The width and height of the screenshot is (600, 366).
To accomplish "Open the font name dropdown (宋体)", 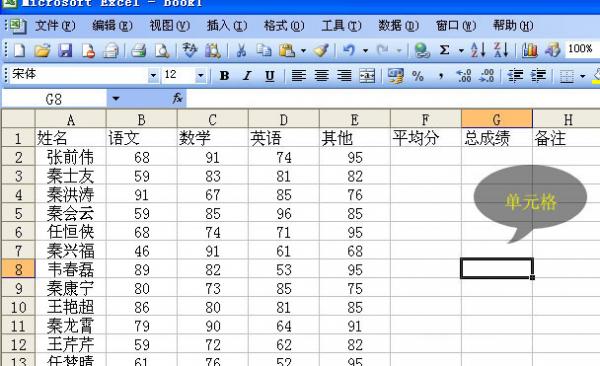I will 153,75.
